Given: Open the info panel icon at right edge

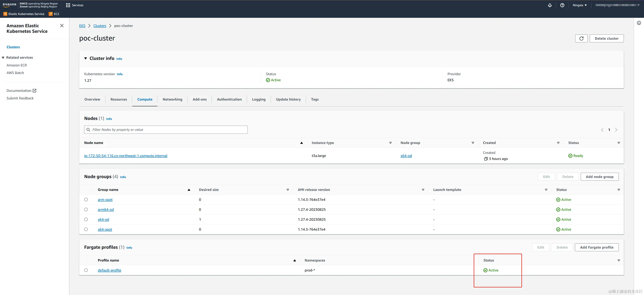Looking at the screenshot, I should coord(639,23).
